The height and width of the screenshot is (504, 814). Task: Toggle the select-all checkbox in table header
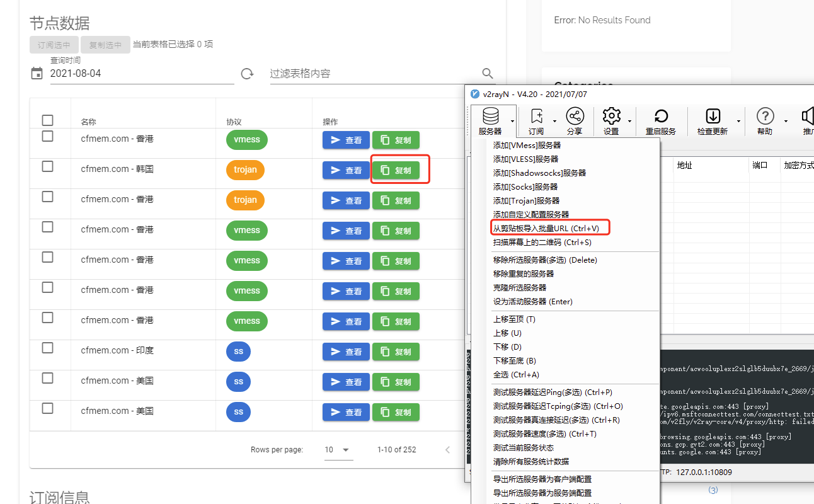(49, 120)
